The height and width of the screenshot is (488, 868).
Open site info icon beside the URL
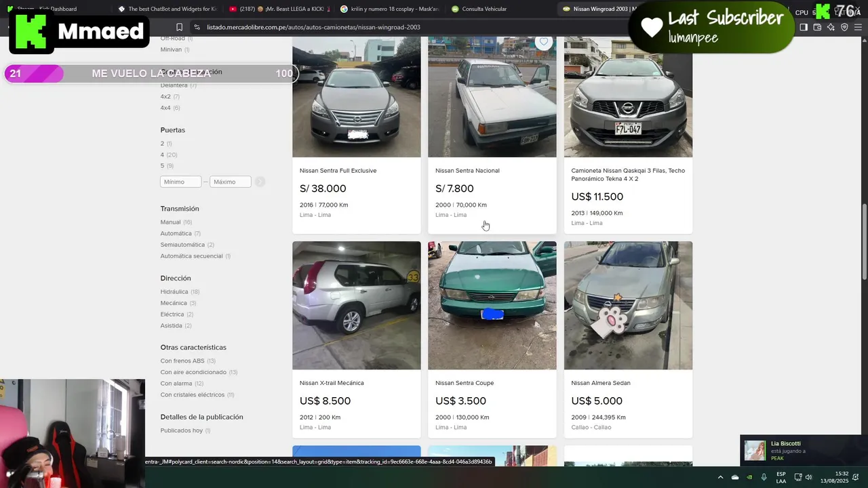pyautogui.click(x=197, y=27)
